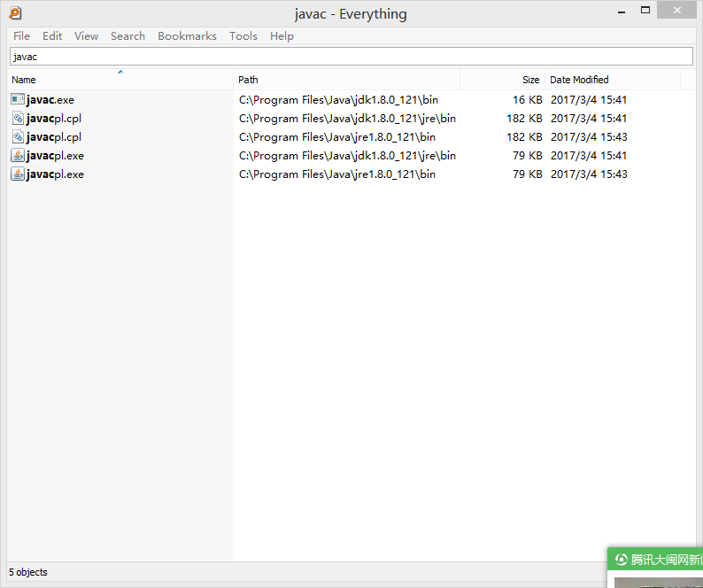Image resolution: width=703 pixels, height=588 pixels.
Task: Click 182 KB size of javacpl.cpl in jdk\jre\bin
Action: 524,119
